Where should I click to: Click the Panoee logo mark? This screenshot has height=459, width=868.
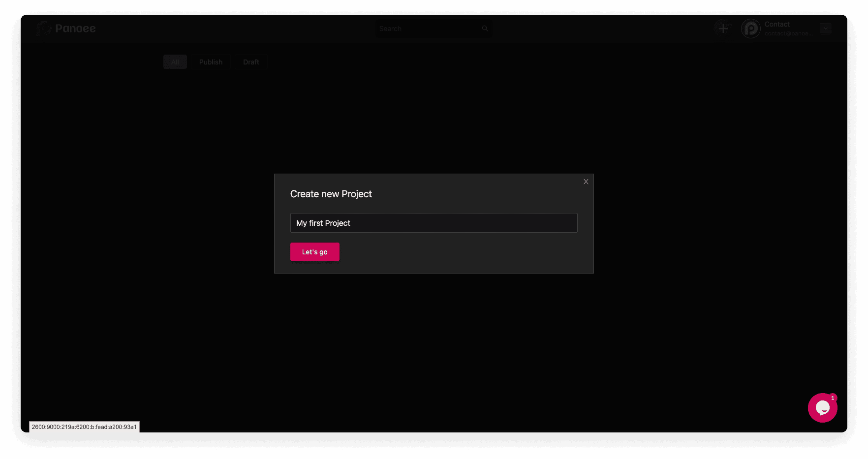pos(45,28)
